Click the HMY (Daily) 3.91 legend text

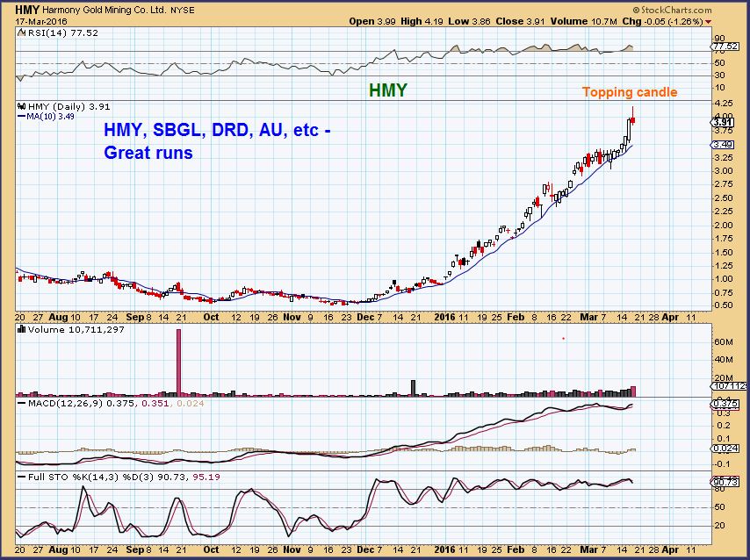click(x=69, y=106)
